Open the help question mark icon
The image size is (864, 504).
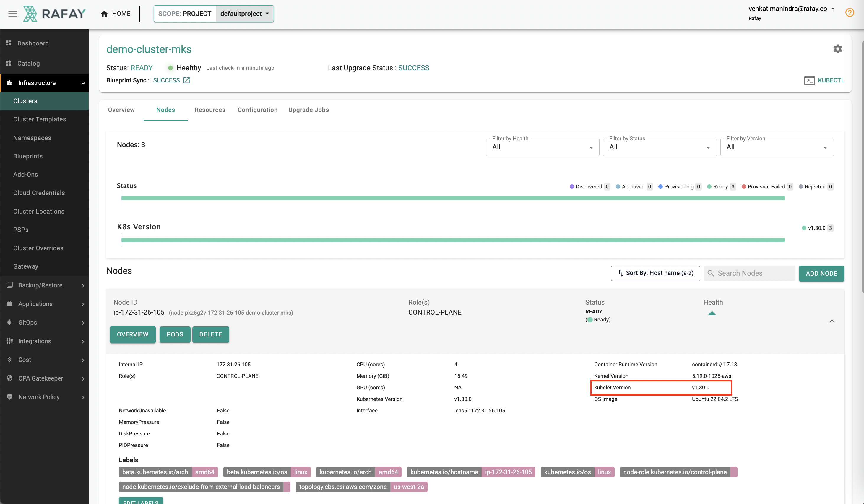coord(850,13)
